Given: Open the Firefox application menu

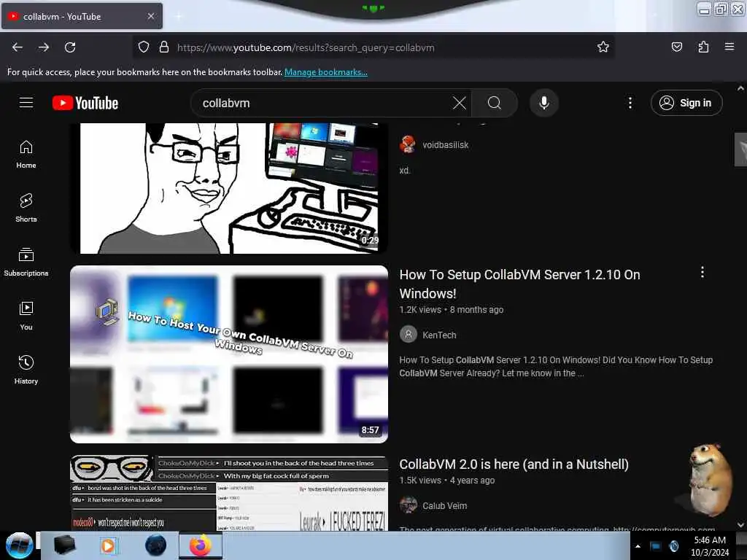Looking at the screenshot, I should click(x=729, y=47).
